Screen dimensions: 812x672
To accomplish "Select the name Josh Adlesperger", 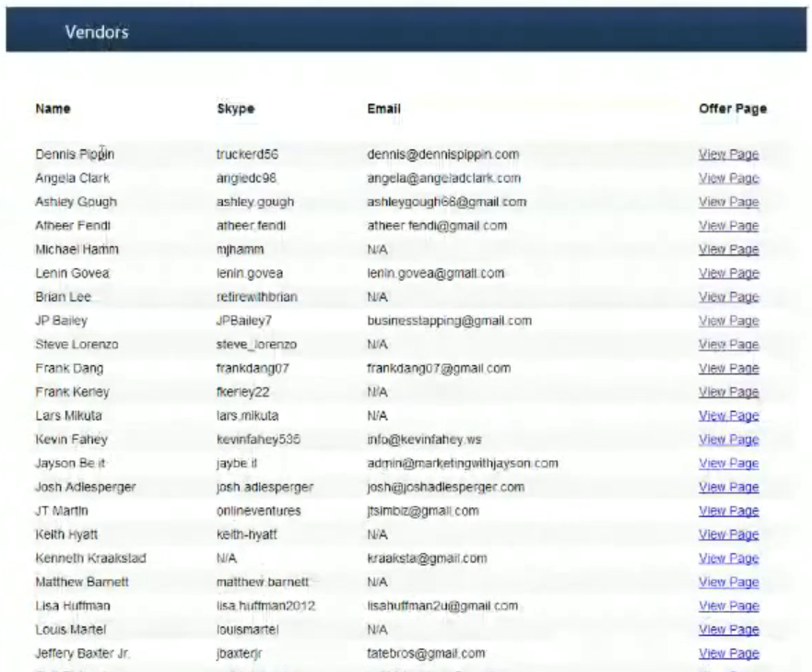I will [x=86, y=487].
